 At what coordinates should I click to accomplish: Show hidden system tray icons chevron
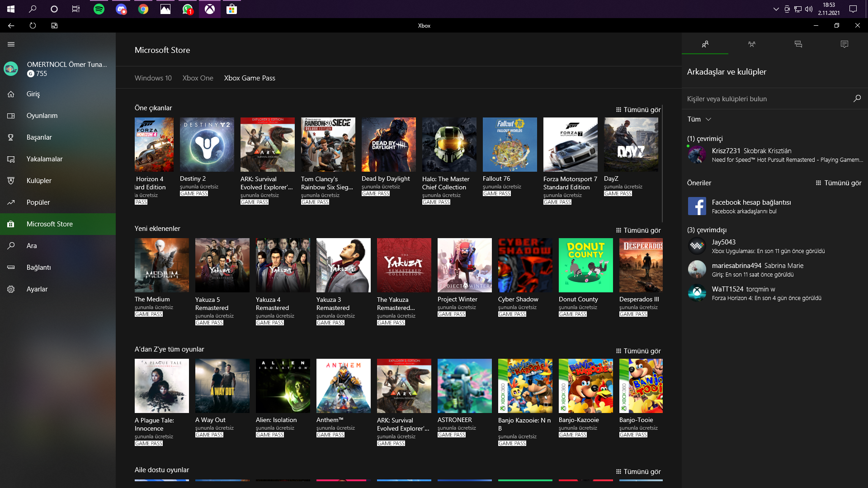point(776,9)
